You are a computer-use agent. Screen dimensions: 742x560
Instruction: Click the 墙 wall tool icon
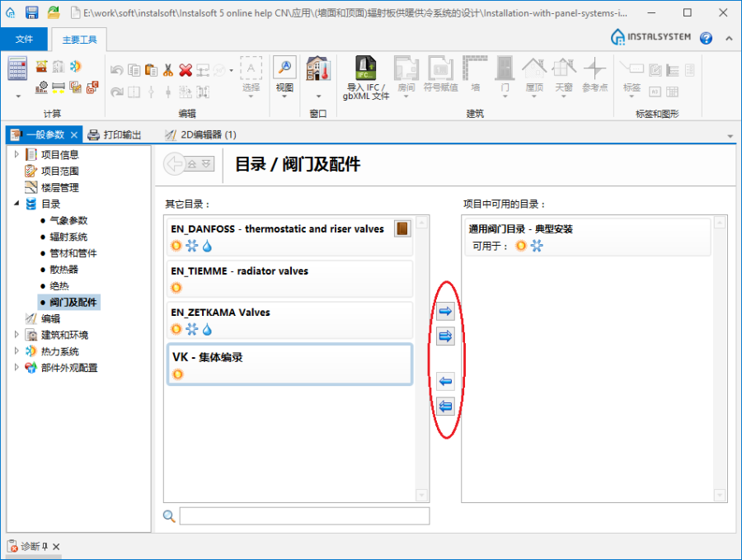[x=475, y=74]
